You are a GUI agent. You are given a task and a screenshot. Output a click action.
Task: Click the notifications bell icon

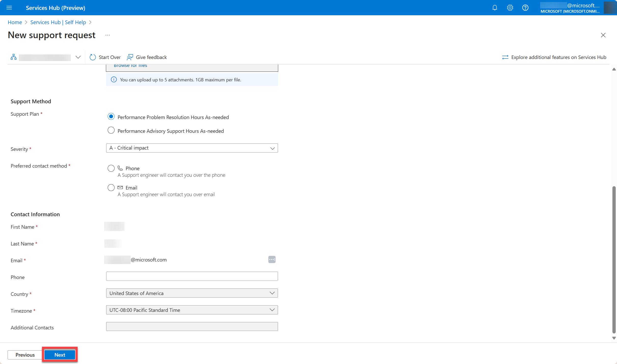pos(494,7)
